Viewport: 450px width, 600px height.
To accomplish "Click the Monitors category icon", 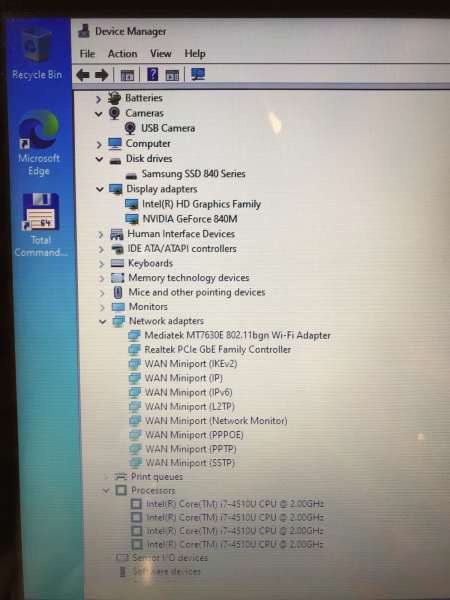I will (x=118, y=307).
